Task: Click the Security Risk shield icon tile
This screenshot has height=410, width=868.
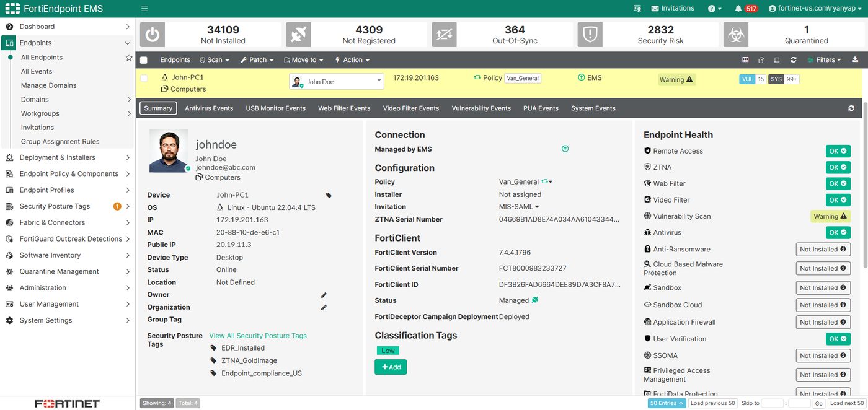Action: [590, 35]
